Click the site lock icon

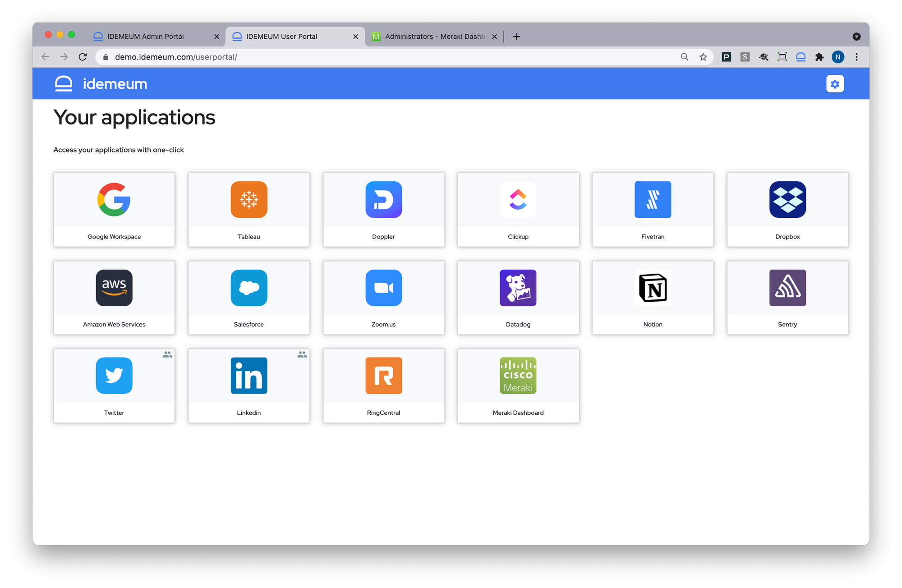tap(106, 57)
